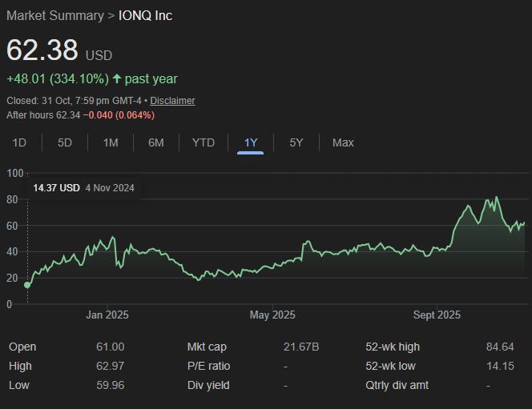Switch chart to 6M range
The height and width of the screenshot is (409, 532).
pyautogui.click(x=156, y=142)
